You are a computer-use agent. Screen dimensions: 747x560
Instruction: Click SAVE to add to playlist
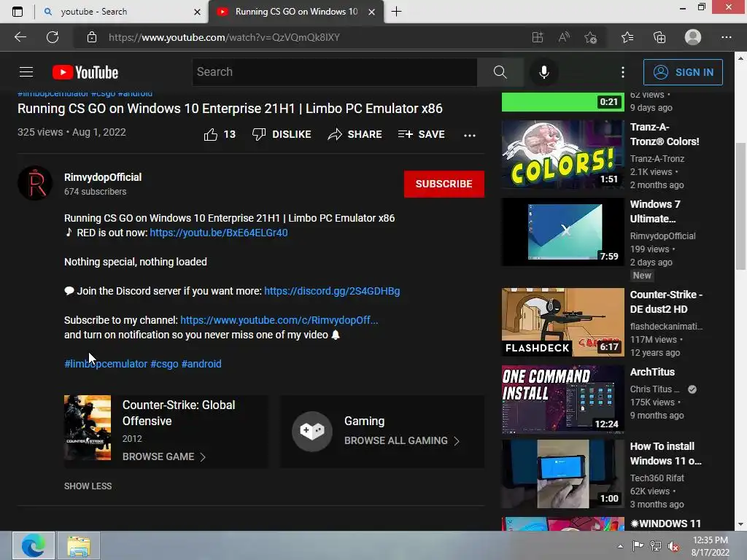pos(421,134)
